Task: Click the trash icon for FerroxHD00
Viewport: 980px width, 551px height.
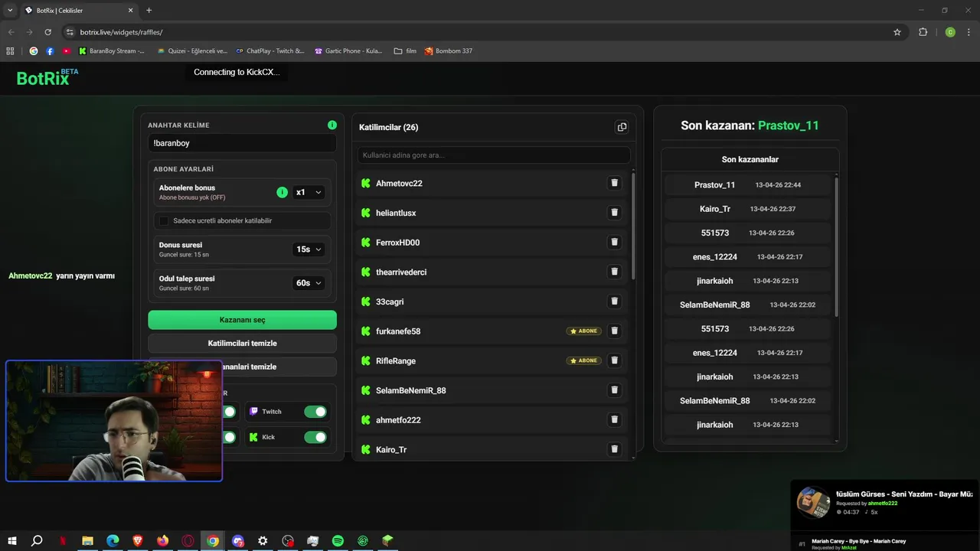Action: [x=614, y=242]
